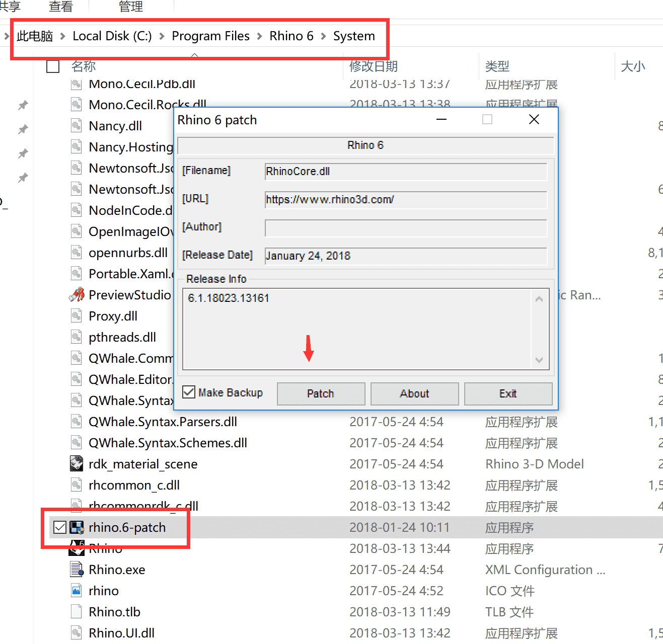The width and height of the screenshot is (663, 644).
Task: Click the QWhale.Editor file icon
Action: pos(77,379)
